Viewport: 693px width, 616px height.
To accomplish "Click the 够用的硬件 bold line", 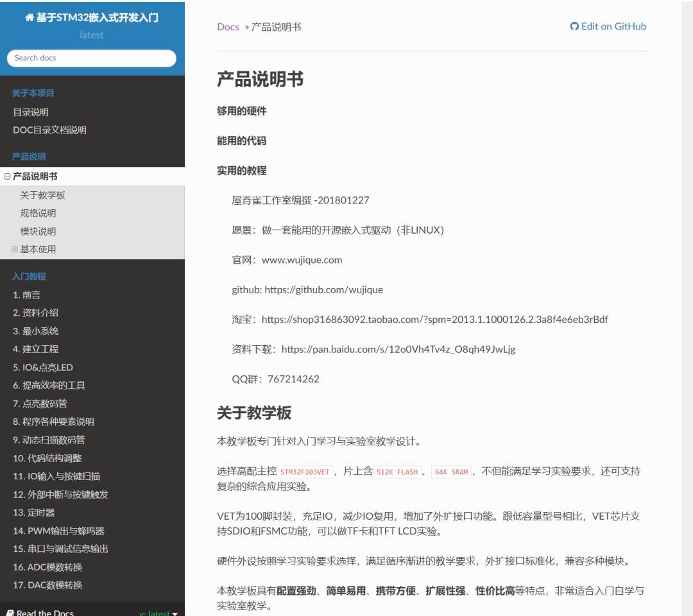I will [x=242, y=111].
